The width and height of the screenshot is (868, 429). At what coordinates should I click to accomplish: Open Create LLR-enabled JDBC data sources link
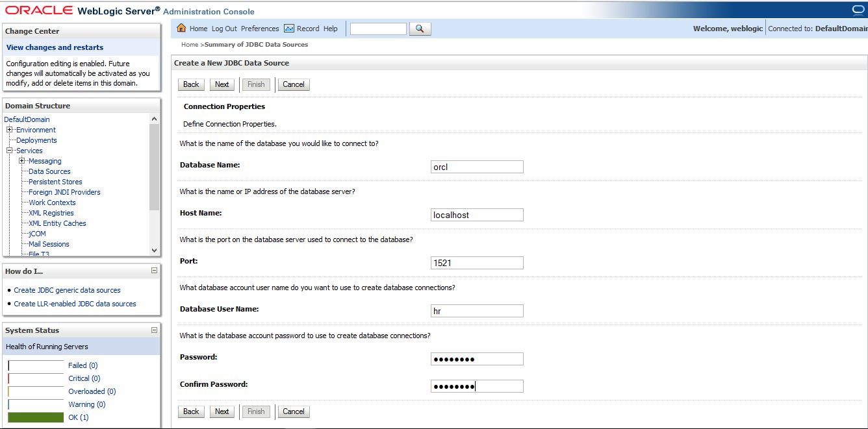pos(75,304)
